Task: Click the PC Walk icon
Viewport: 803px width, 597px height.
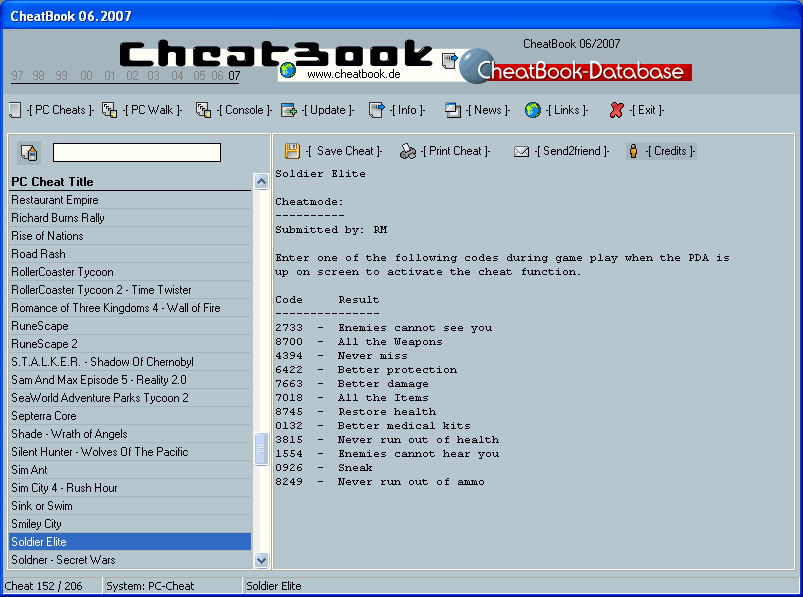Action: coord(109,110)
